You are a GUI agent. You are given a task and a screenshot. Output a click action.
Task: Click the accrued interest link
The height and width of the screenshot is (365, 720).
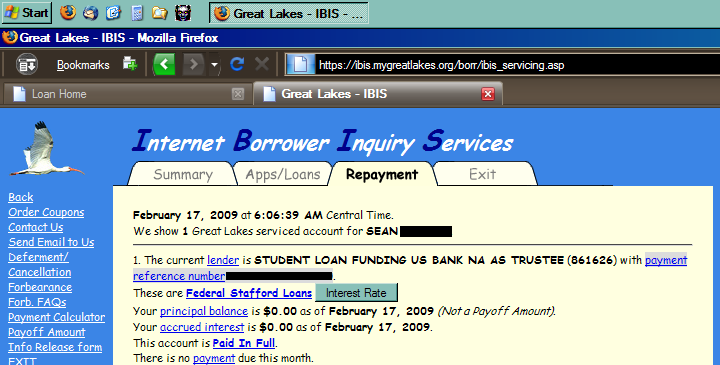[x=202, y=327]
